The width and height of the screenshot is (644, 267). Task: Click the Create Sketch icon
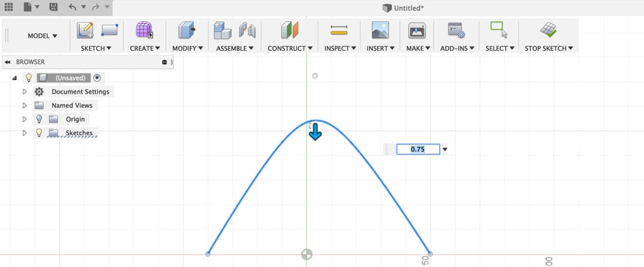coord(86,30)
